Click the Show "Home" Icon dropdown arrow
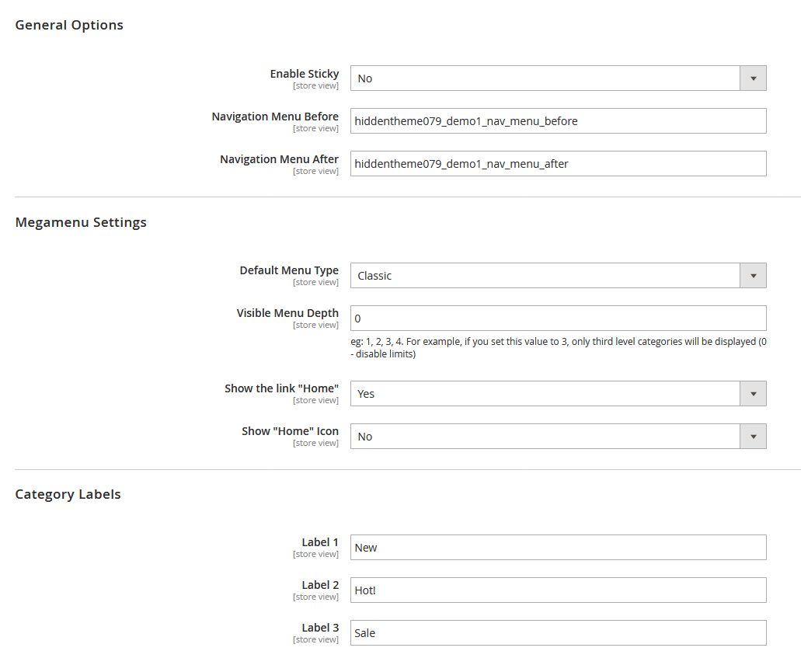 (x=752, y=436)
